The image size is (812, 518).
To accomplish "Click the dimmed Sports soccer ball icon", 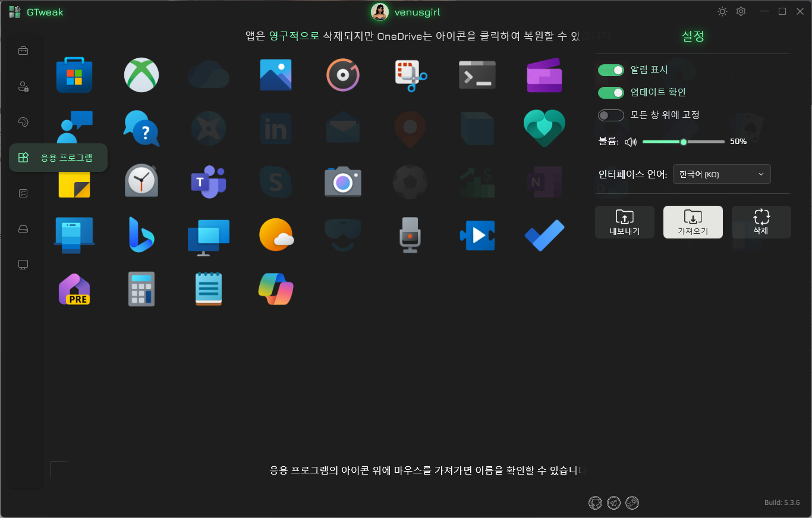I will [410, 182].
